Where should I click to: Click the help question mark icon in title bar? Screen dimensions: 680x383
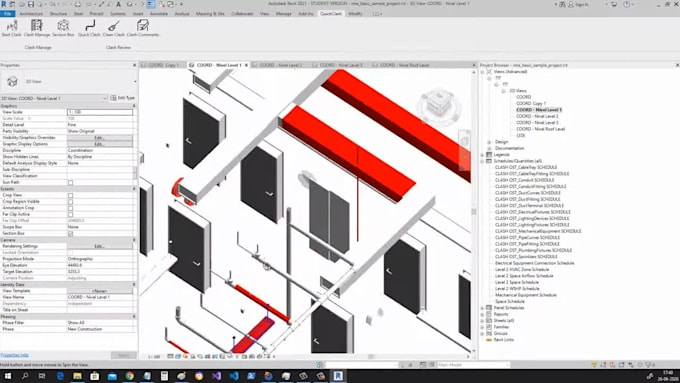point(627,4)
